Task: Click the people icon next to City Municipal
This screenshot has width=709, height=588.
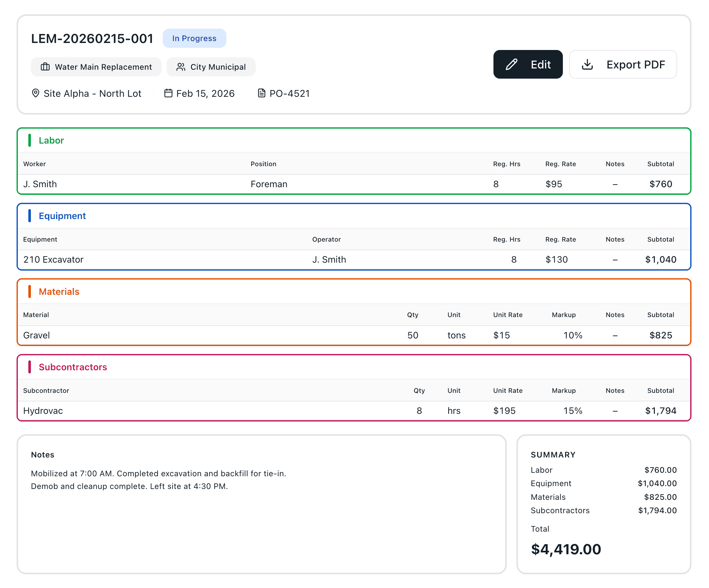Action: (180, 67)
